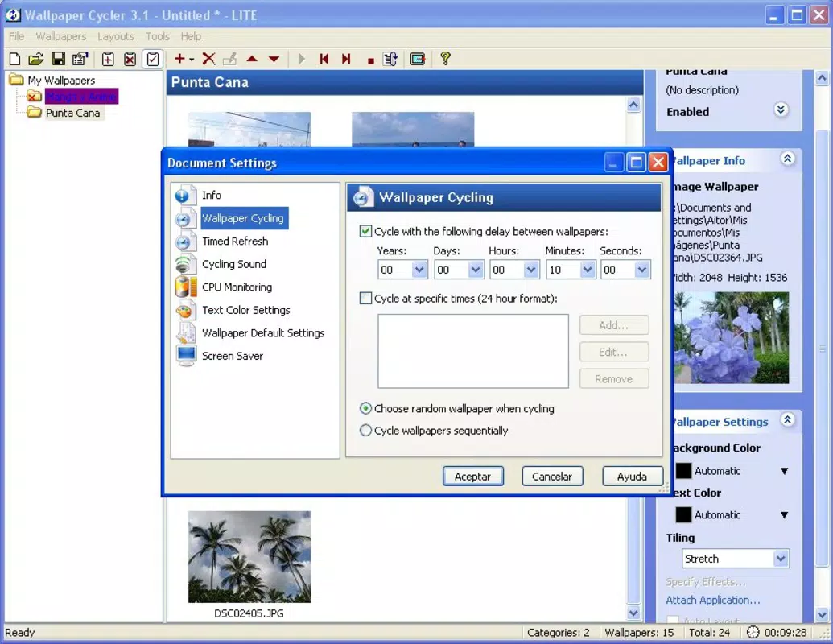Click the yellow question mark help icon
Viewport: 833px width, 644px height.
[446, 59]
